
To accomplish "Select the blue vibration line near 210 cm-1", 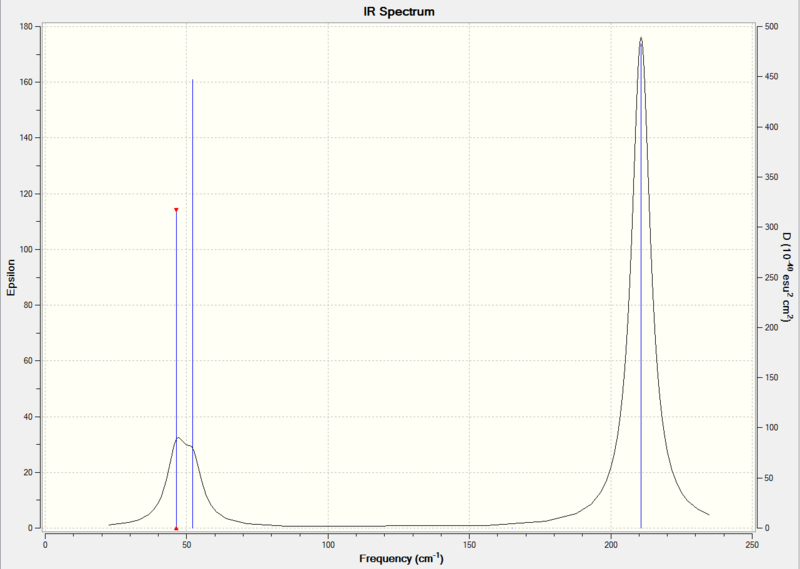I will [641, 286].
